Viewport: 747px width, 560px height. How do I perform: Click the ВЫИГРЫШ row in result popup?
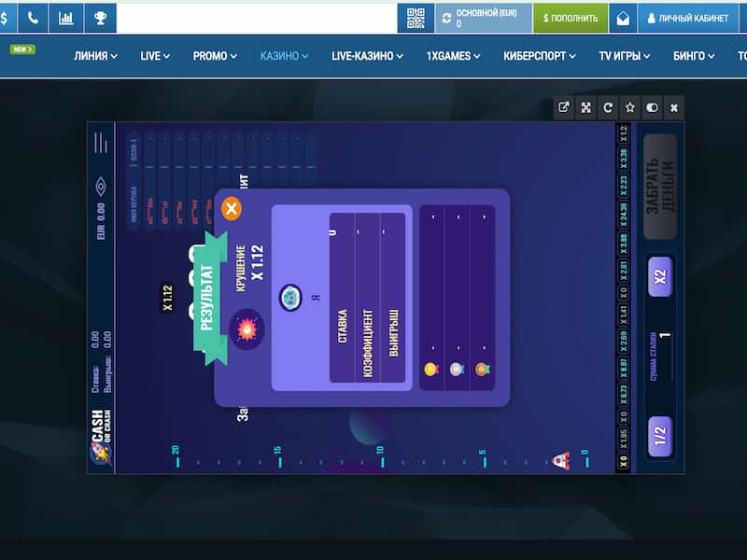pyautogui.click(x=393, y=298)
